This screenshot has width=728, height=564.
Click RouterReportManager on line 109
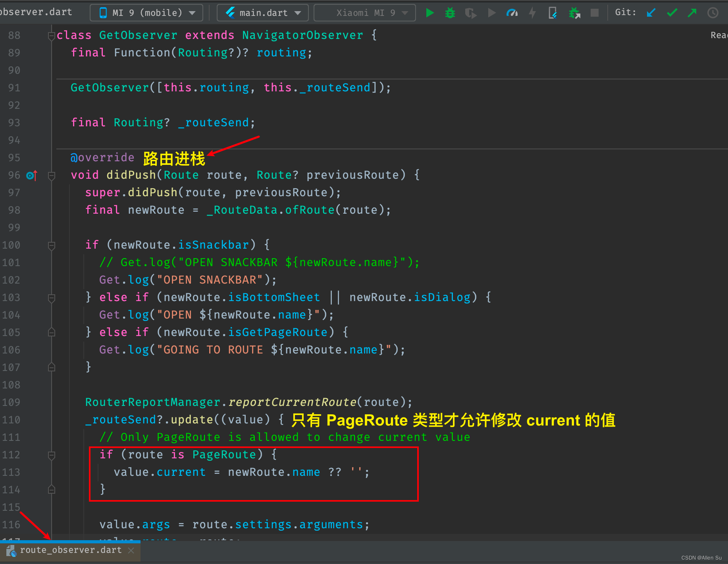[152, 402]
